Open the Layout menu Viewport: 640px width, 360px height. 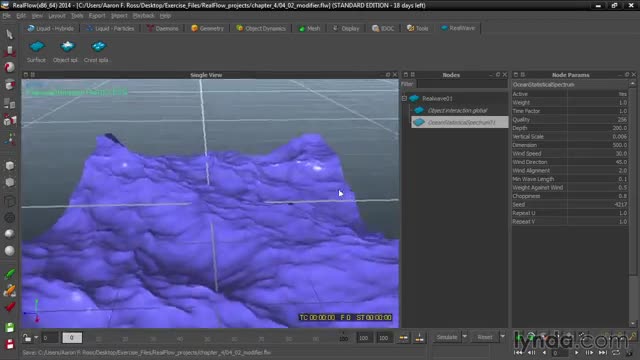point(57,16)
